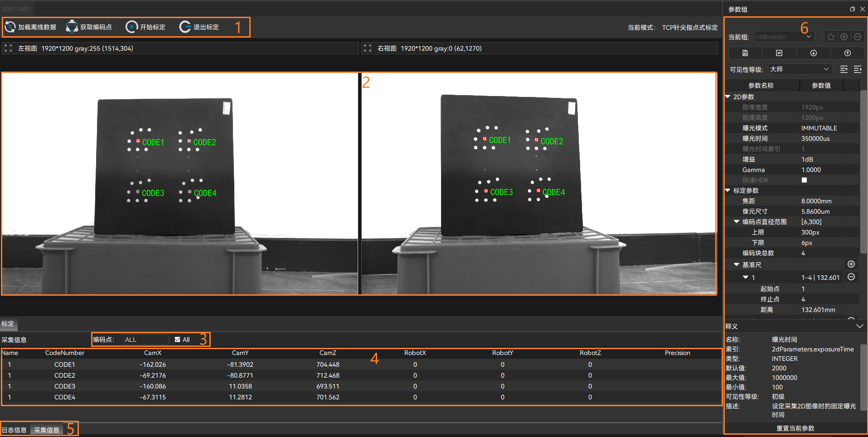The image size is (868, 437).
Task: Click the collapse all parameters list icon
Action: (857, 69)
